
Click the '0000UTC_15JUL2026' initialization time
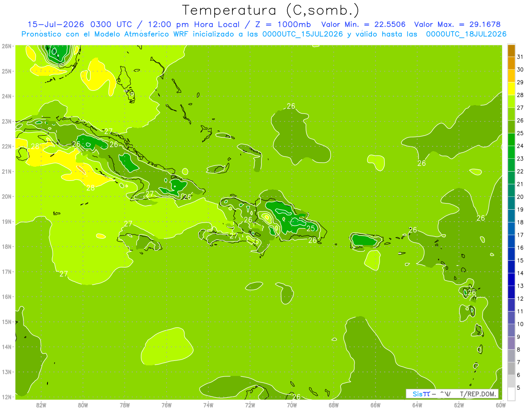[303, 34]
